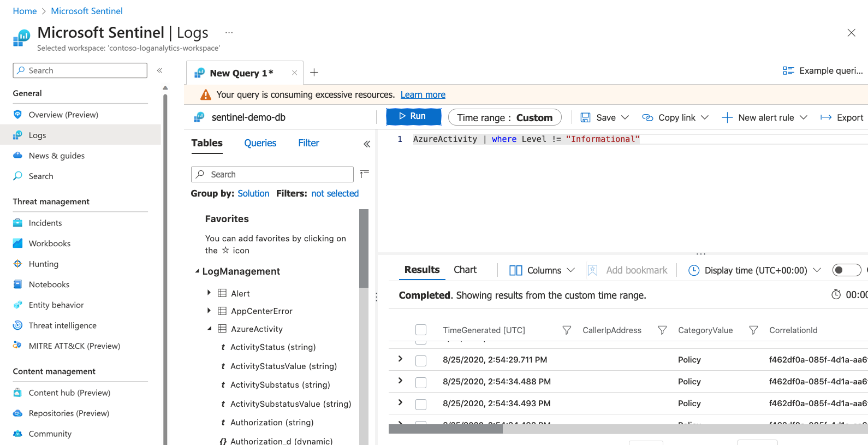Image resolution: width=868 pixels, height=445 pixels.
Task: Open the Threat intelligence icon
Action: pos(17,325)
